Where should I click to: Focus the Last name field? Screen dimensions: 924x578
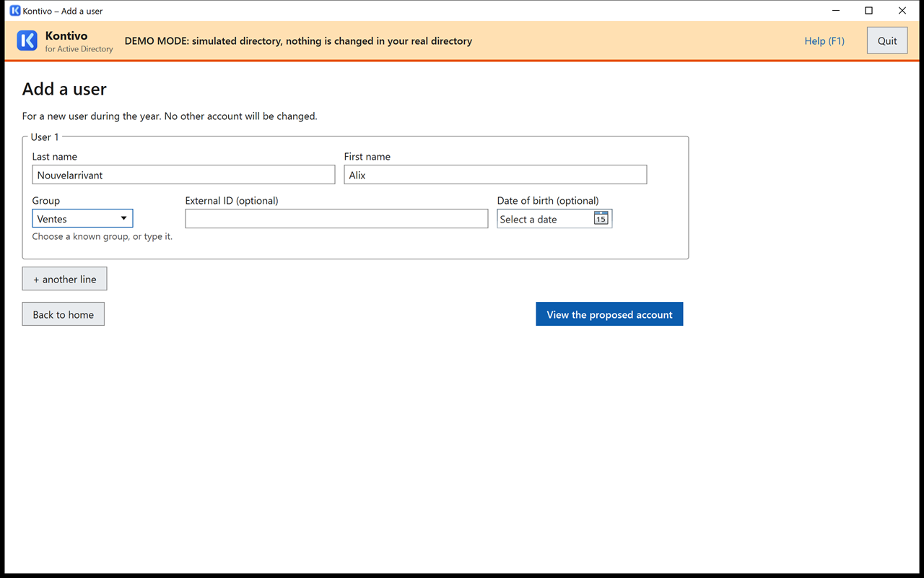click(183, 175)
